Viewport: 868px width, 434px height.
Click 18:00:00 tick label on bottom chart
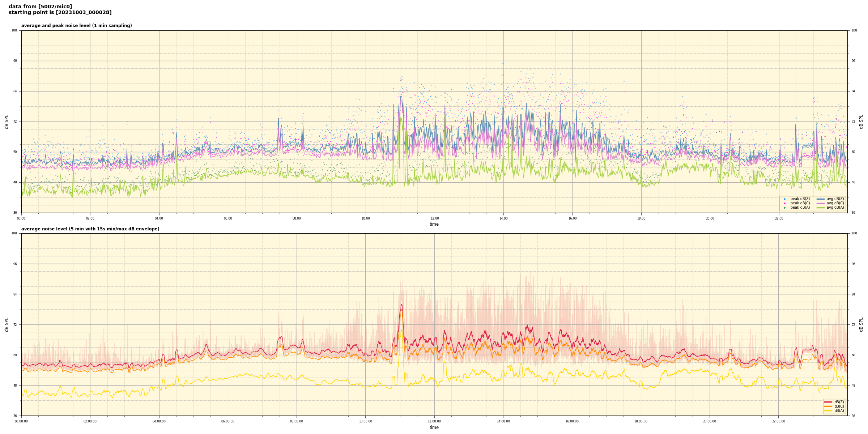pyautogui.click(x=641, y=421)
